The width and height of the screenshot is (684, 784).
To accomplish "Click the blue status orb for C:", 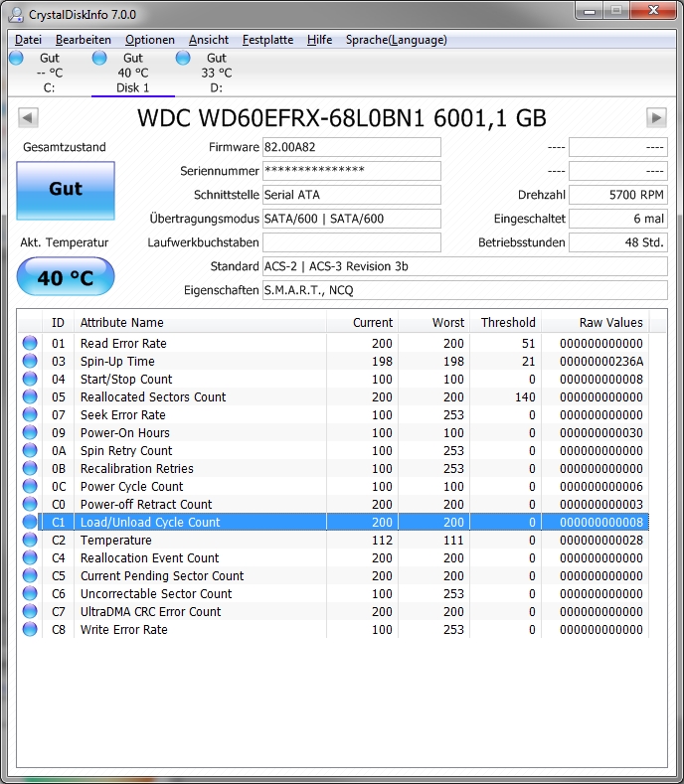I will pos(17,58).
